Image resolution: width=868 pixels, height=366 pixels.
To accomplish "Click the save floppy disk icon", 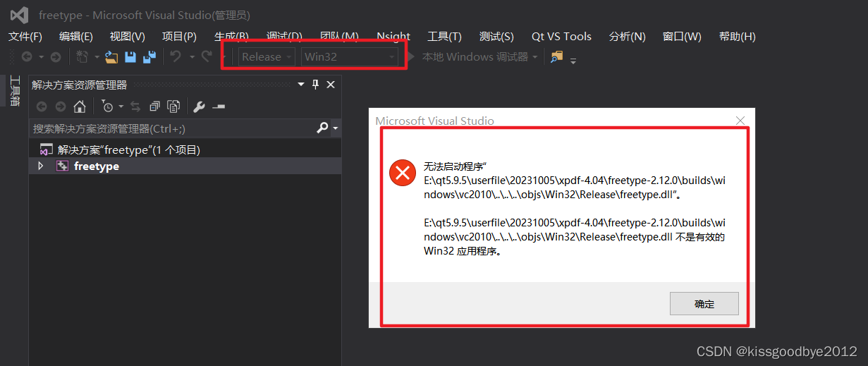I will pyautogui.click(x=130, y=57).
